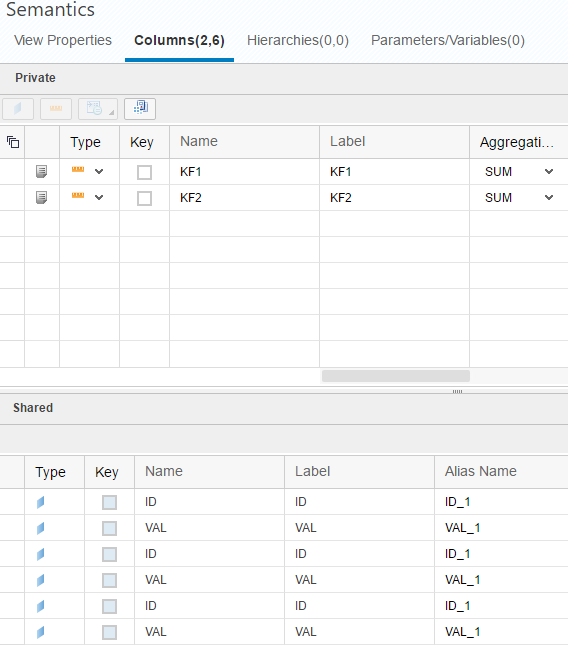Click the Private section header
568x645 pixels.
[x=35, y=78]
